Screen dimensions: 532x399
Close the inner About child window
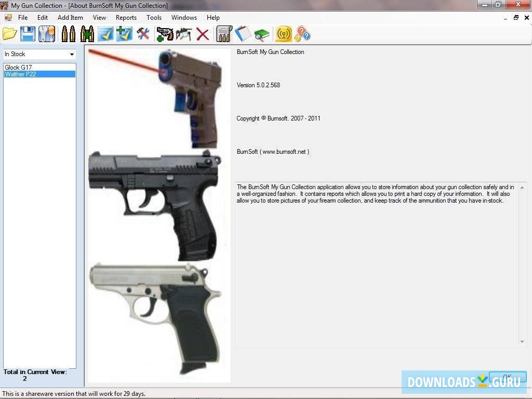pos(527,18)
